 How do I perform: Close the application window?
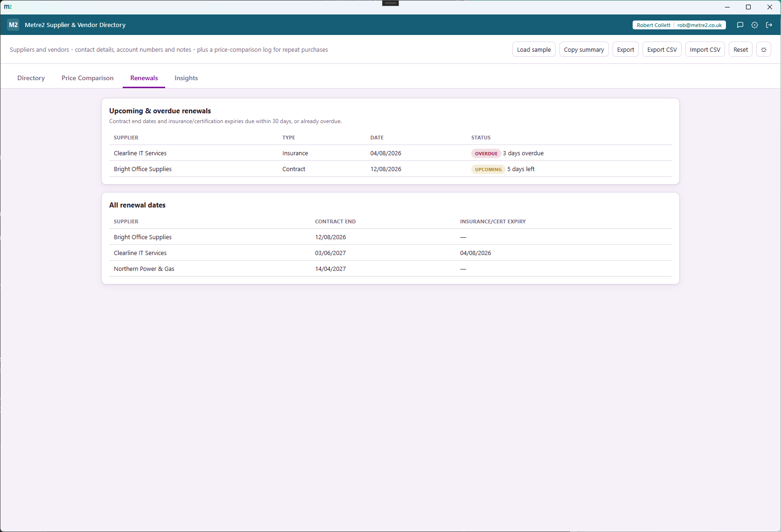tap(770, 7)
